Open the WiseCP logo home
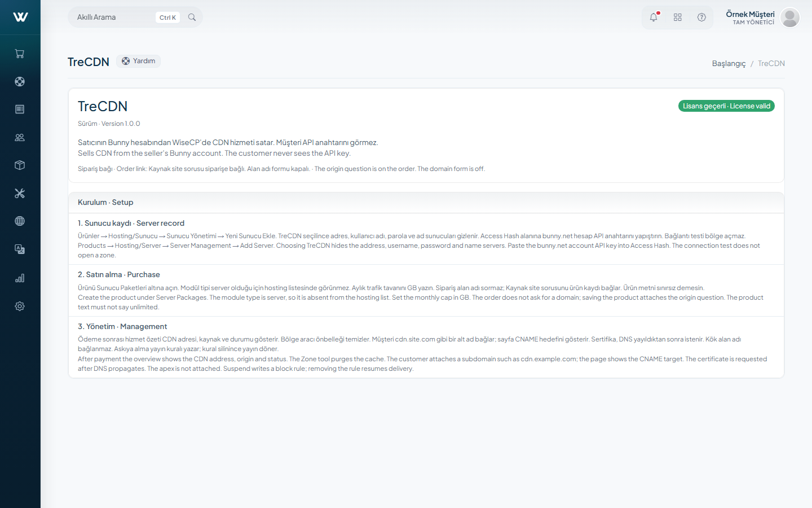 tap(20, 17)
